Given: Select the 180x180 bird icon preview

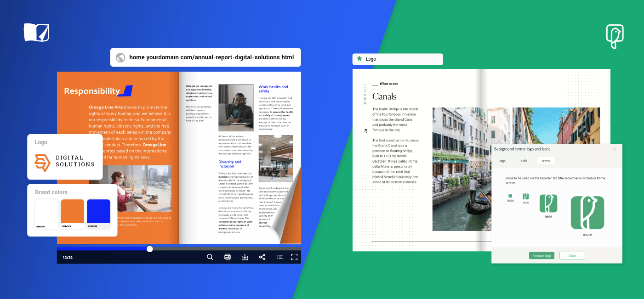Looking at the screenshot, I should [587, 213].
